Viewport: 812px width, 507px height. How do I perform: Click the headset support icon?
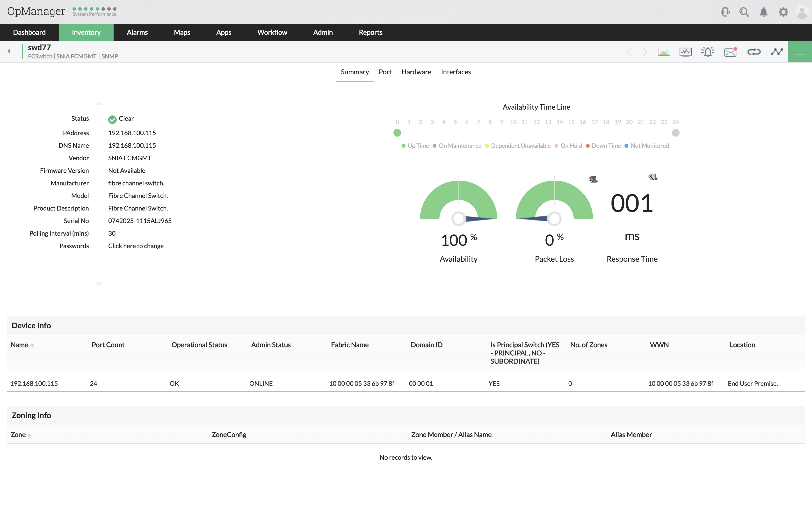click(x=725, y=12)
